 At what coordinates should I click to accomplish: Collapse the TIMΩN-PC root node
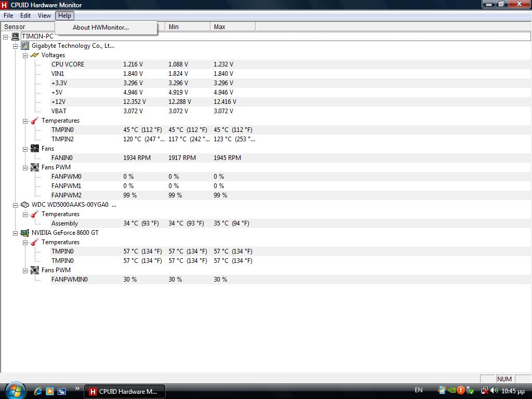(5, 37)
